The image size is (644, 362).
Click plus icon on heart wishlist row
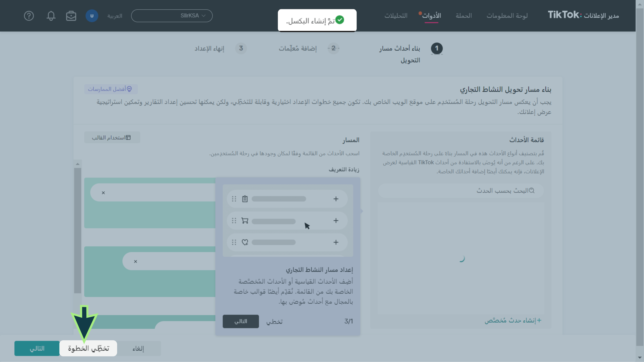[336, 242]
